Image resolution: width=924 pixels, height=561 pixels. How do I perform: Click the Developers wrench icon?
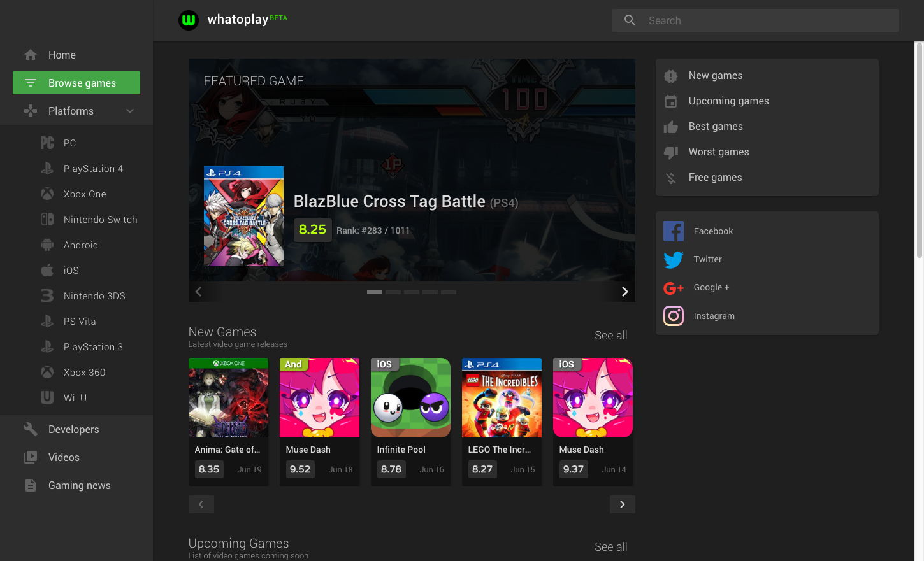click(x=31, y=429)
